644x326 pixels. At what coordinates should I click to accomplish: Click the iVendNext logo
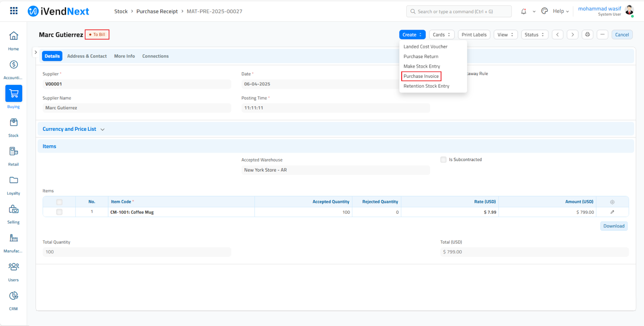58,11
